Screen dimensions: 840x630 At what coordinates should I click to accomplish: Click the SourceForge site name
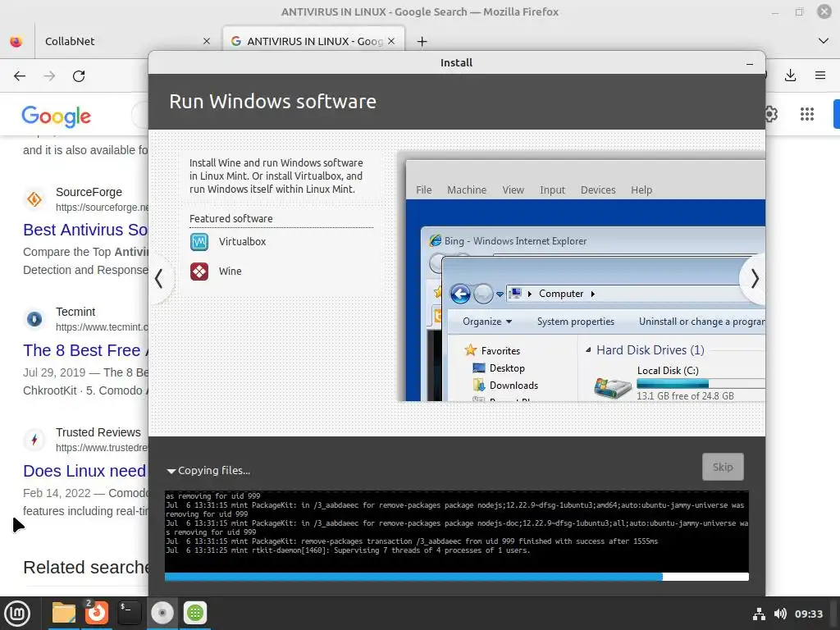pyautogui.click(x=89, y=192)
